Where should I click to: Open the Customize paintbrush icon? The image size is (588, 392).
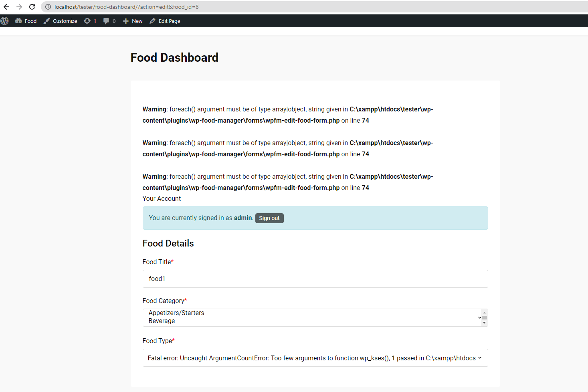tap(46, 21)
